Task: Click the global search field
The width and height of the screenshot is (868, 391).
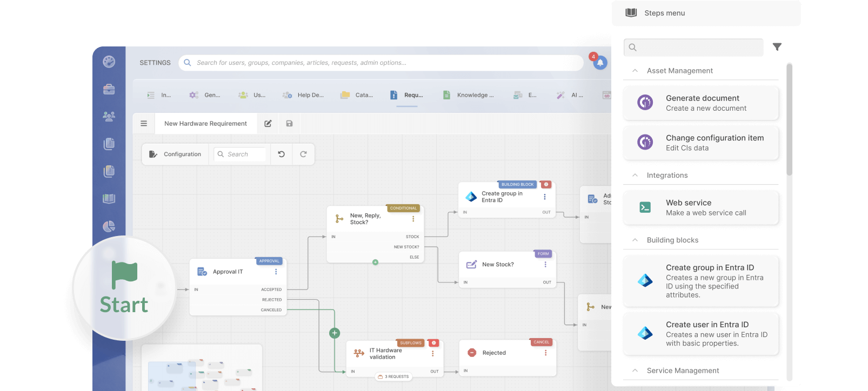Action: click(x=382, y=63)
